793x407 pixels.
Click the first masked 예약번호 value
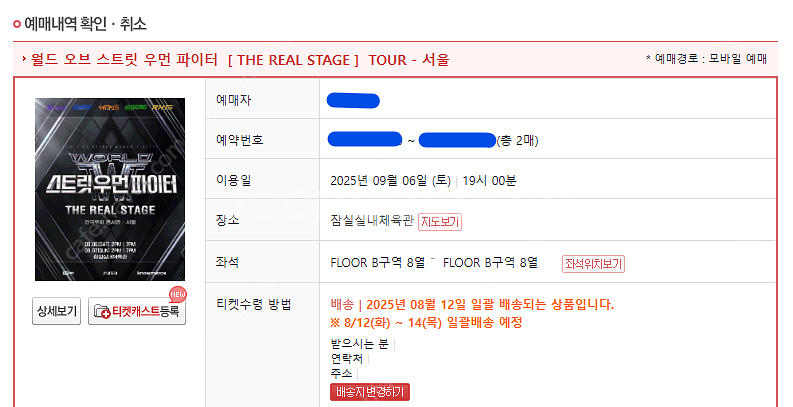(365, 139)
